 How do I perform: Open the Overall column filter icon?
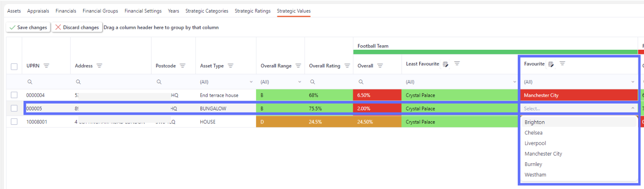[380, 66]
